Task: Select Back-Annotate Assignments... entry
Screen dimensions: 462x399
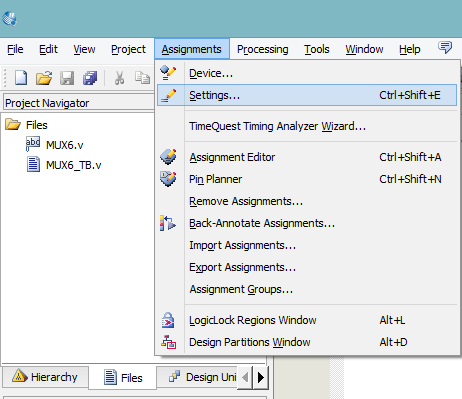Action: click(x=307, y=223)
